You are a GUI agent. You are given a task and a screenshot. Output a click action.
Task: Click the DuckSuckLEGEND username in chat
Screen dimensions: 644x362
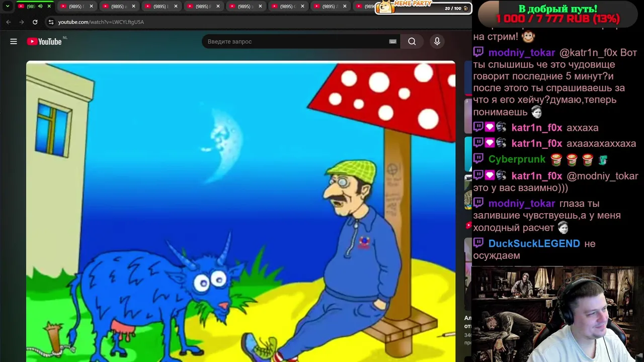[x=534, y=244]
